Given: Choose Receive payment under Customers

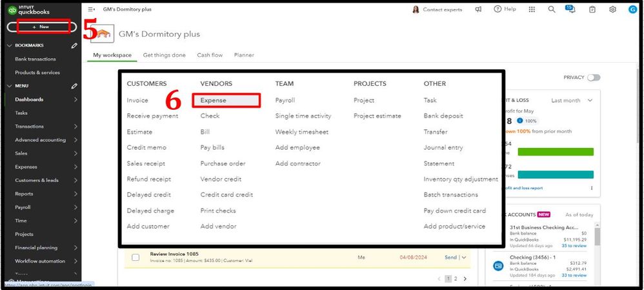Looking at the screenshot, I should point(152,116).
